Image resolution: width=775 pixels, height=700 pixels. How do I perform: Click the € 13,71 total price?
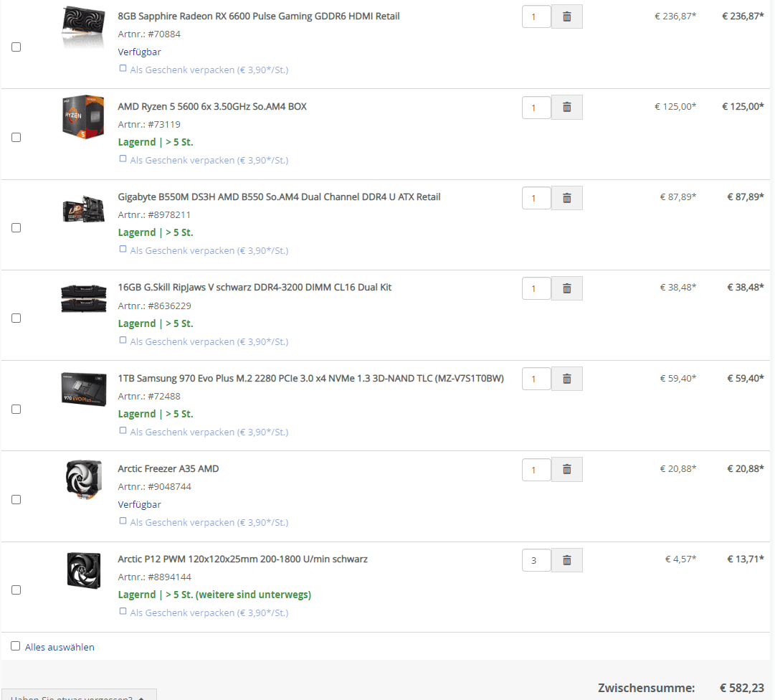point(746,559)
